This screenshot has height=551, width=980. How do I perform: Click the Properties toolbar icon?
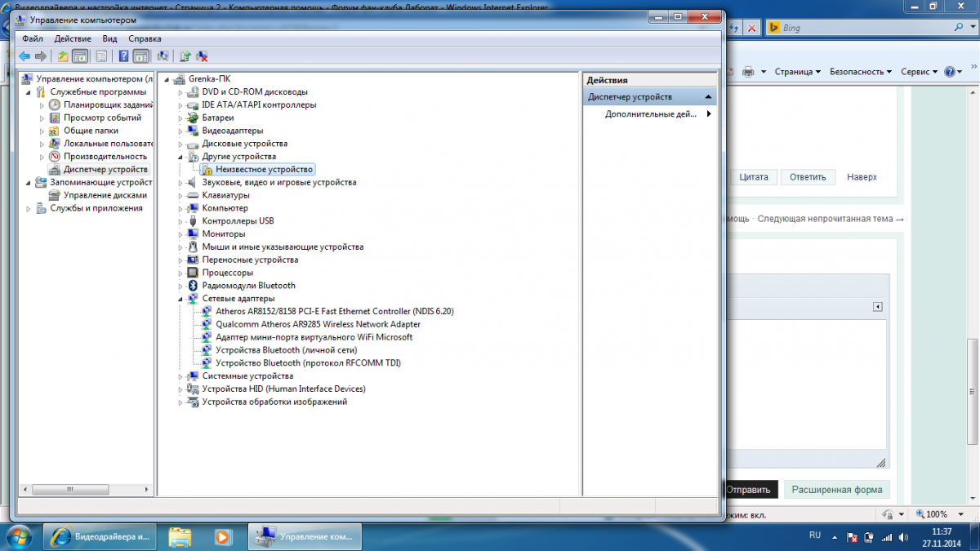[101, 56]
